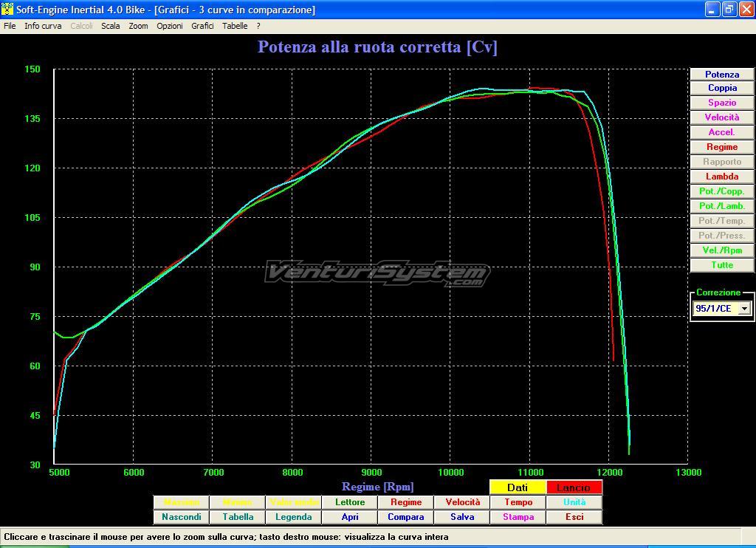Open the ? help menu

[x=258, y=26]
